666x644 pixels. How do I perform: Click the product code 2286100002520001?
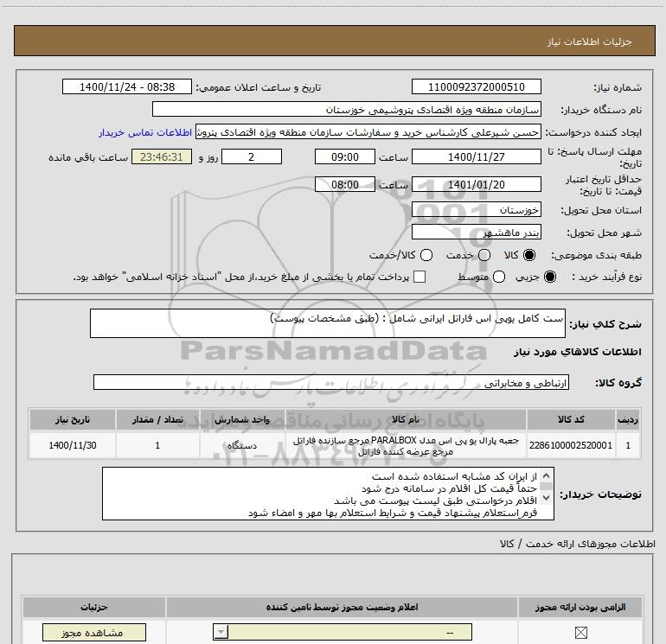click(571, 445)
